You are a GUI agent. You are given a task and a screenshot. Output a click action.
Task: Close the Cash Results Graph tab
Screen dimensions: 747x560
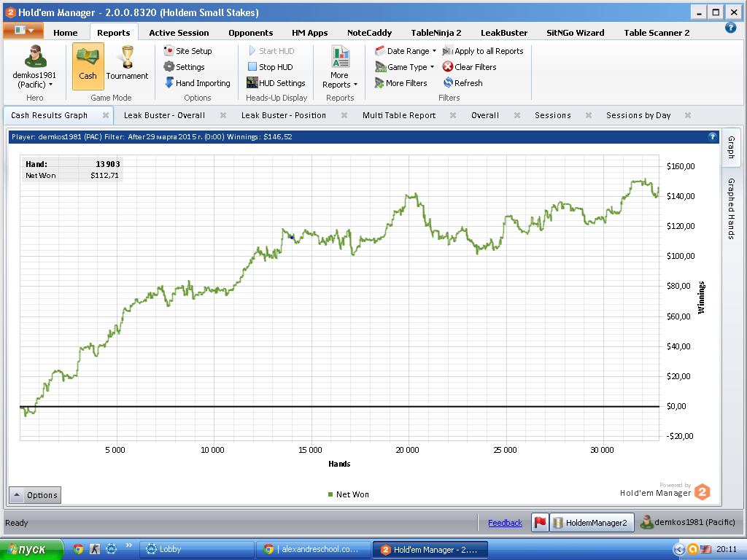pyautogui.click(x=106, y=115)
